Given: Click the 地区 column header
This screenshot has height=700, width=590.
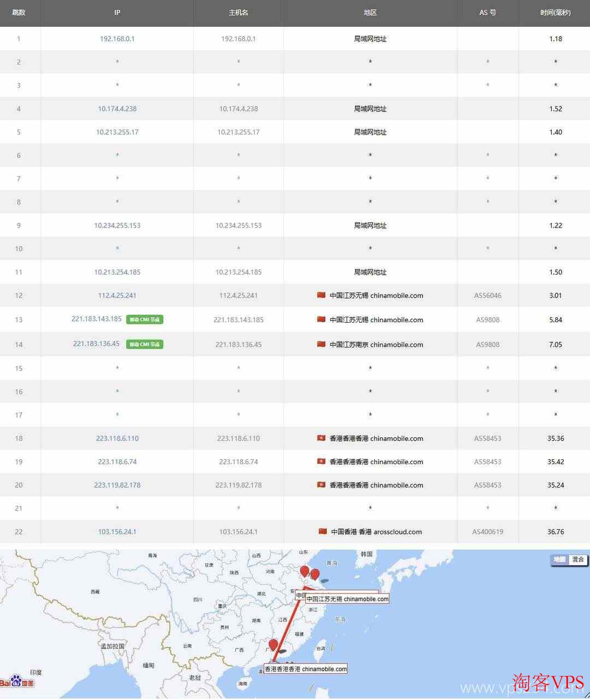Looking at the screenshot, I should click(x=370, y=13).
